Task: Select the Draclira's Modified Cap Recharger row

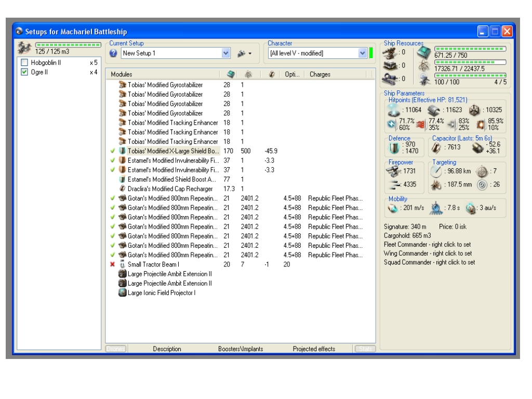Action: [x=170, y=189]
